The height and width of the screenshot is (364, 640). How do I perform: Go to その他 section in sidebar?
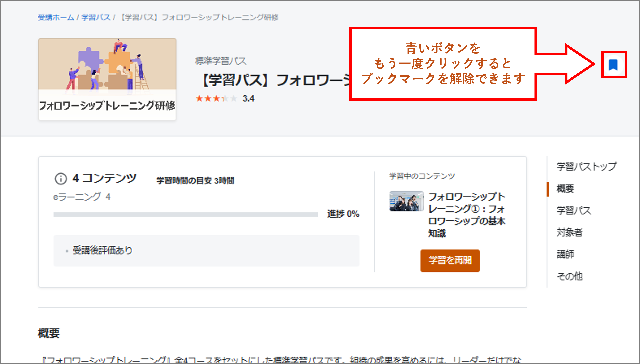[x=569, y=276]
